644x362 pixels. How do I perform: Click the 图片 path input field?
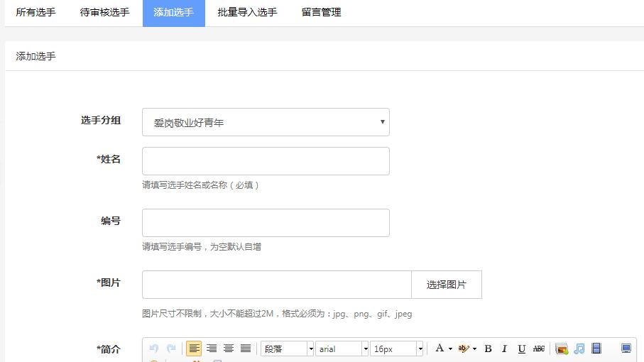(277, 285)
